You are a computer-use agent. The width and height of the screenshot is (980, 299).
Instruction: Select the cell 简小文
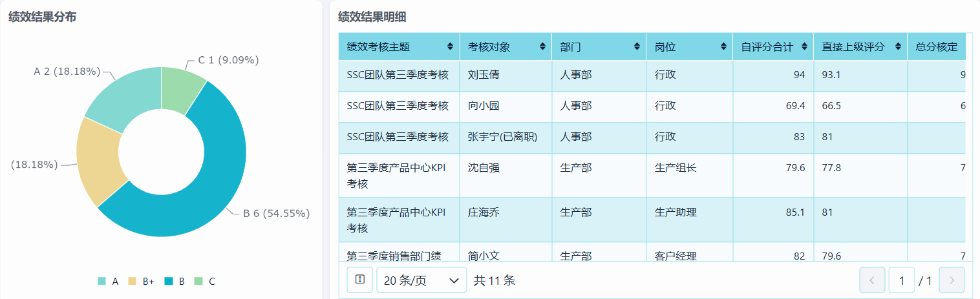click(x=506, y=252)
